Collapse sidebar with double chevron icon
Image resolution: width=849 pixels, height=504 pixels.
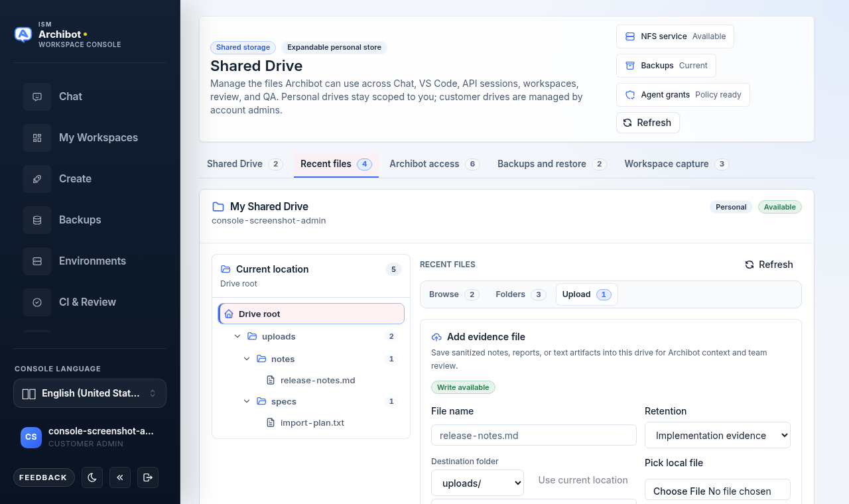(120, 477)
